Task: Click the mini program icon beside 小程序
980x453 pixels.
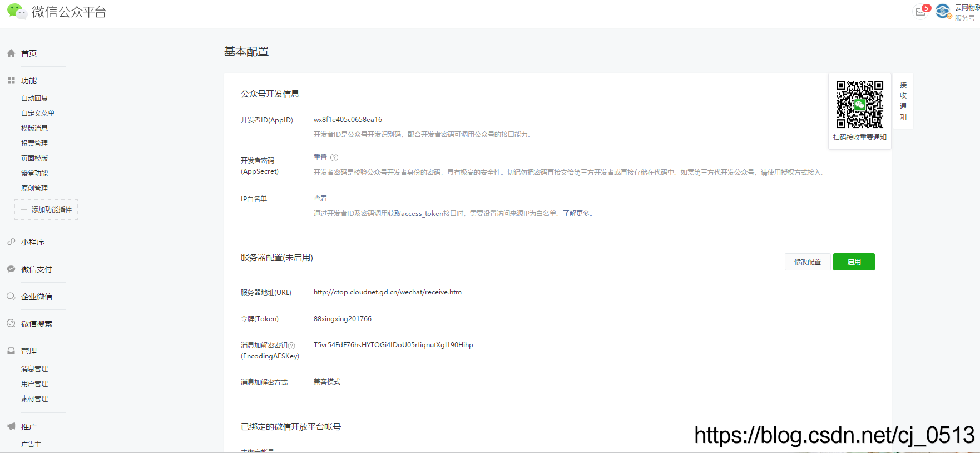Action: pos(11,242)
